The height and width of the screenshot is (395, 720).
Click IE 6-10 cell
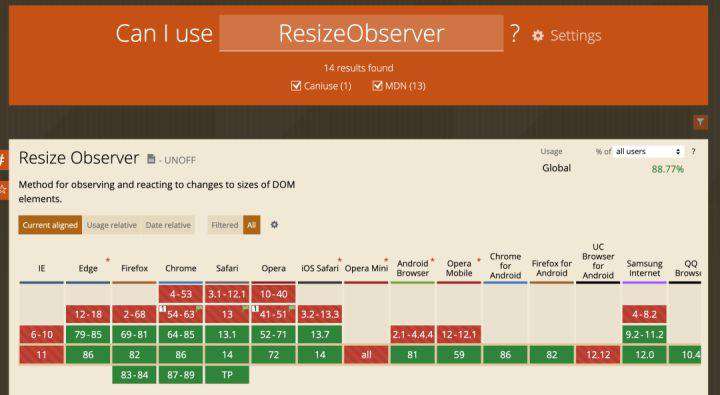pyautogui.click(x=41, y=334)
